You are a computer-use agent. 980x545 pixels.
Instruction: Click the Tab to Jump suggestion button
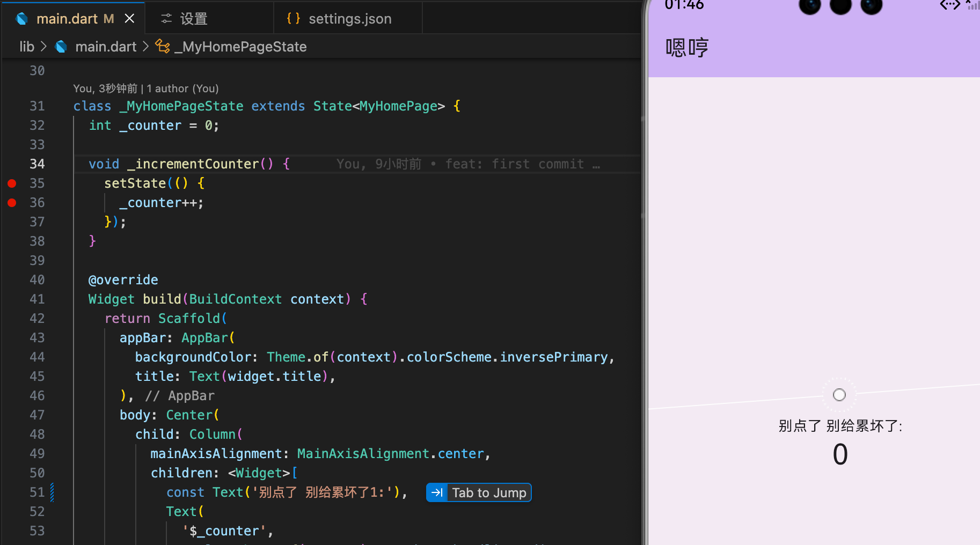pyautogui.click(x=479, y=492)
